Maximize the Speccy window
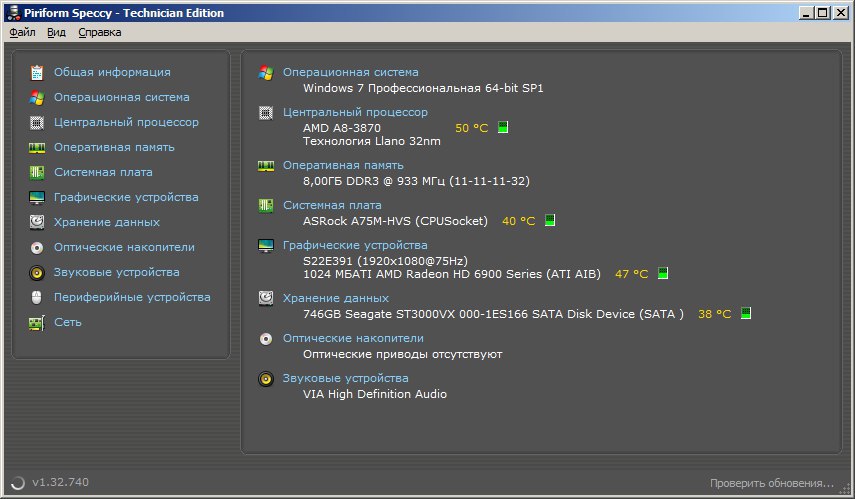 tap(823, 13)
